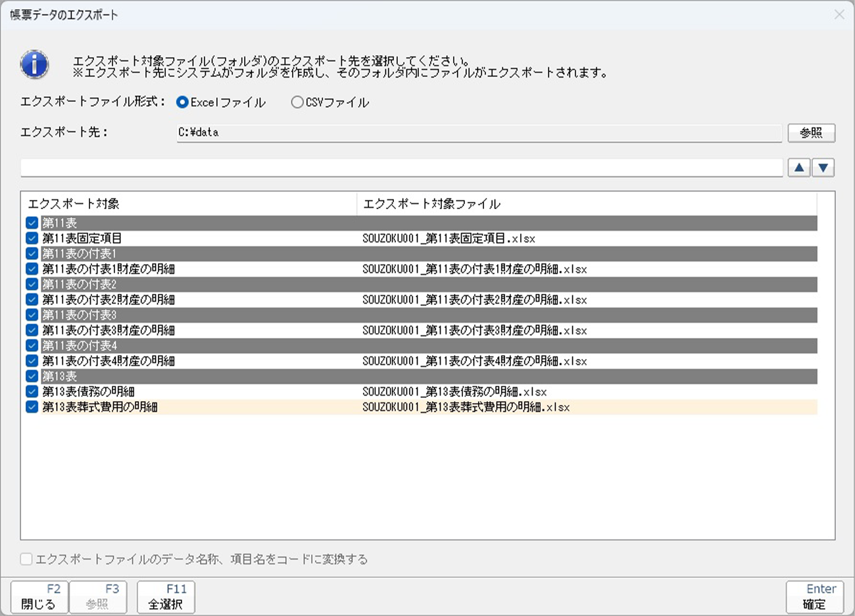Click the エクスポート対象 column header
855x616 pixels.
coord(188,204)
